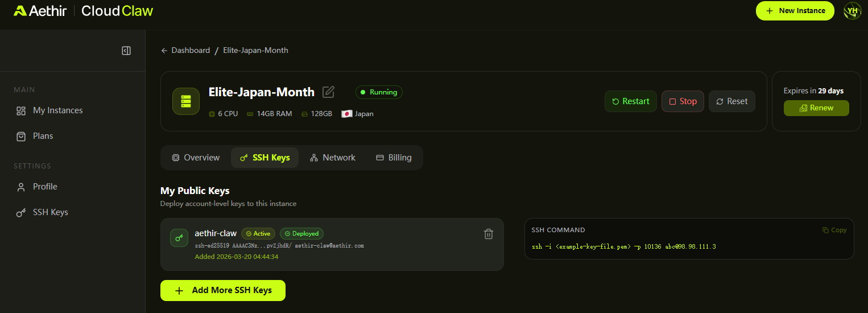Go to Plans in sidebar
Screen dimensions: 868x313
pos(43,136)
